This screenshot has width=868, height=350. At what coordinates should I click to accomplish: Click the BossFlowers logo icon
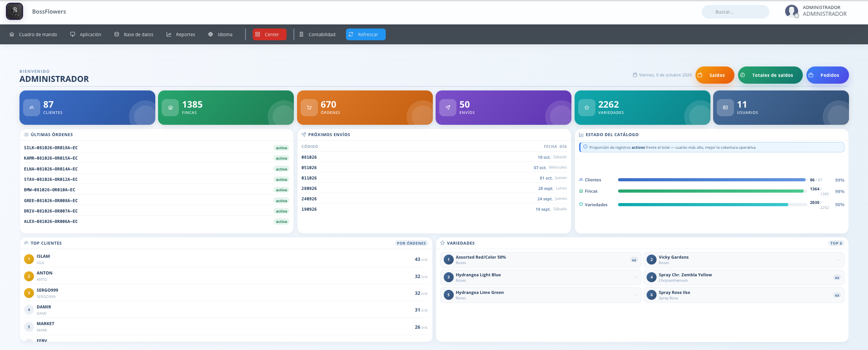(14, 11)
